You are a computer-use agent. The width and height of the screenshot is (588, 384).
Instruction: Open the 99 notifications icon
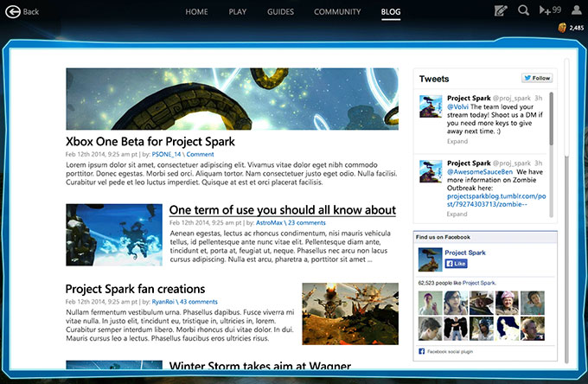tap(550, 10)
